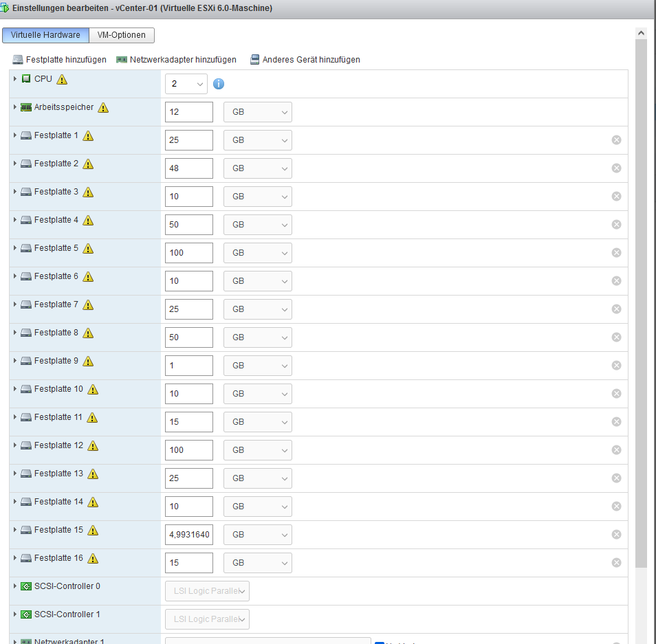Screen dimensions: 656x644
Task: Switch to the VM-Optionen tab
Action: point(122,35)
